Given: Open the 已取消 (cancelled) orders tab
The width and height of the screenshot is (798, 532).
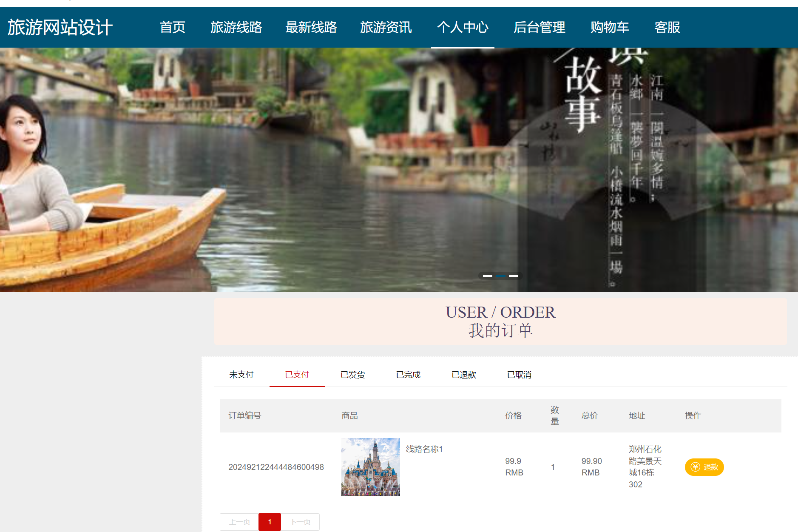Looking at the screenshot, I should coord(519,375).
